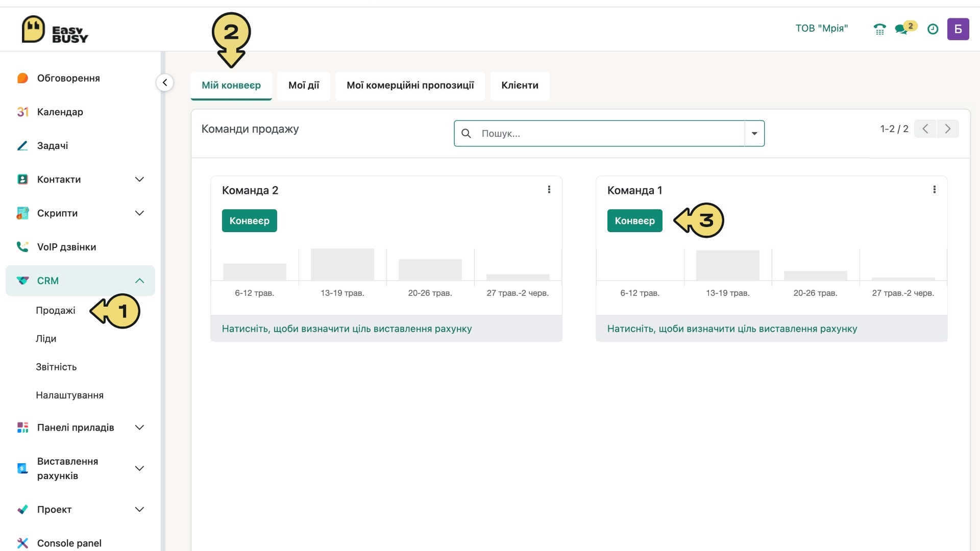Open user avatar Б menu
Viewport: 980px width, 551px height.
pos(958,29)
